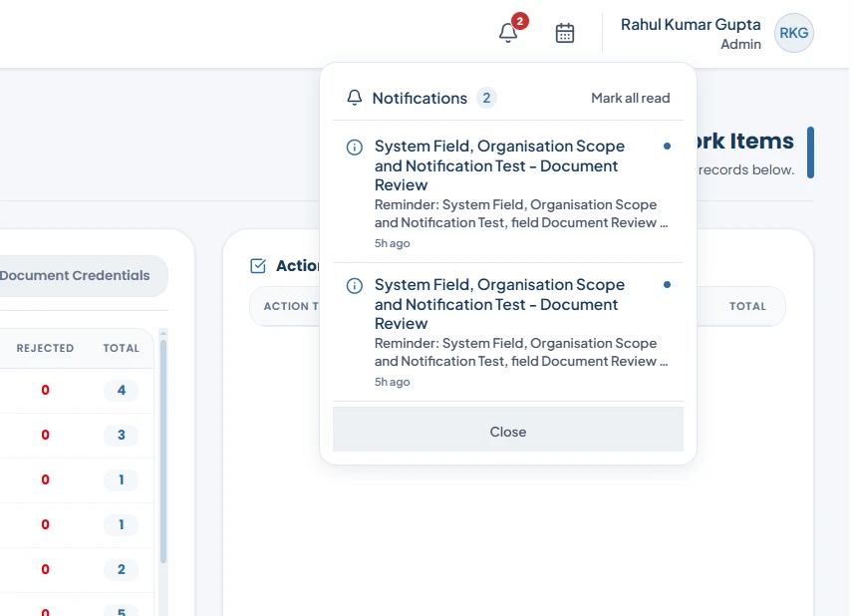This screenshot has height=616, width=852.
Task: Click the unread dot on the first notification
Action: 667,146
